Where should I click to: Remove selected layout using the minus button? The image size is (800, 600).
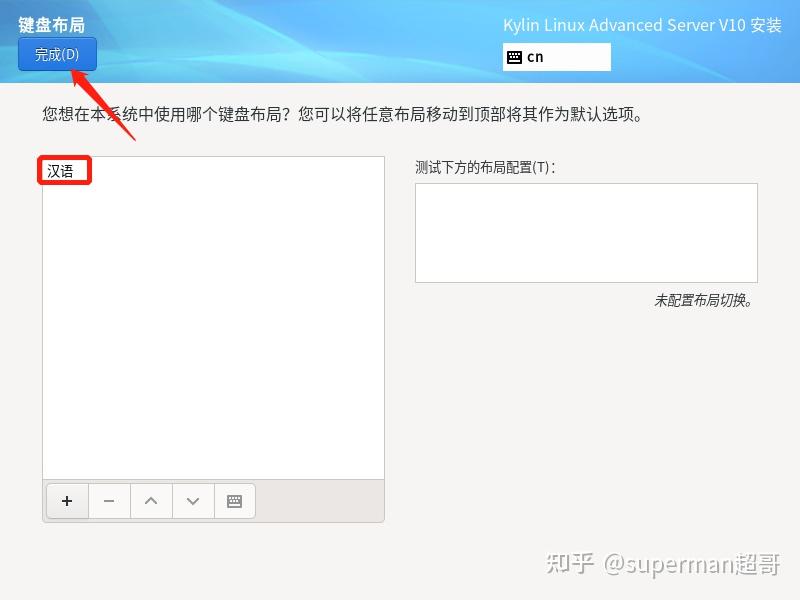coord(109,501)
